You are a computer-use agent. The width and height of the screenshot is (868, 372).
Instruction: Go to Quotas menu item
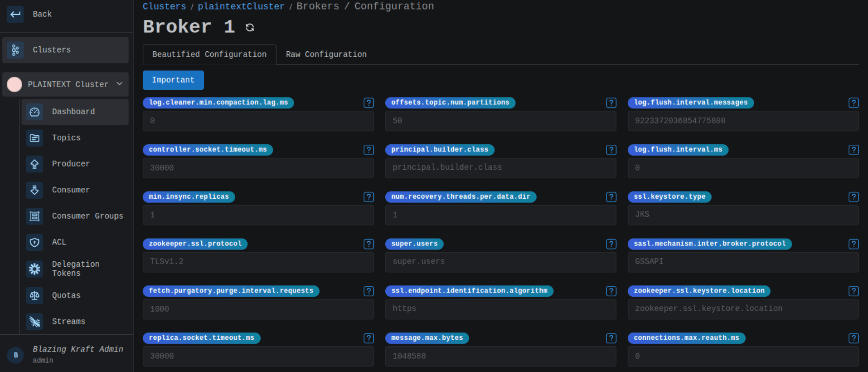pos(75,295)
